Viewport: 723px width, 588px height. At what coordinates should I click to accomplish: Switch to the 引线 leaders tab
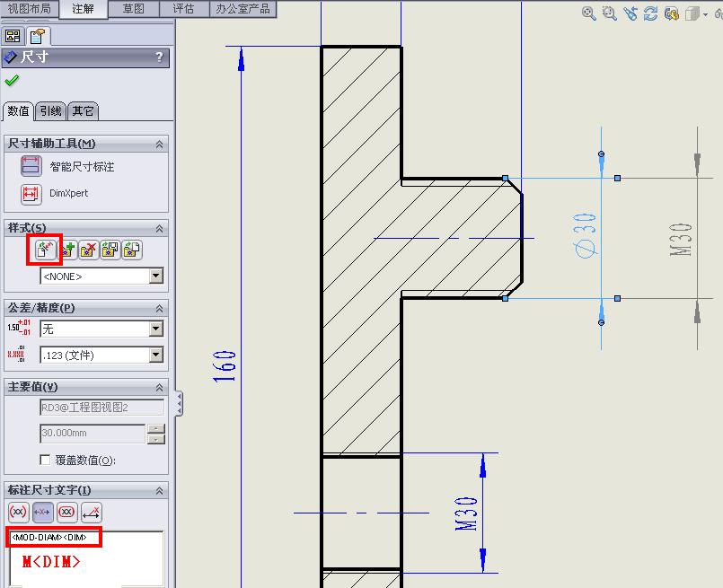click(x=50, y=111)
